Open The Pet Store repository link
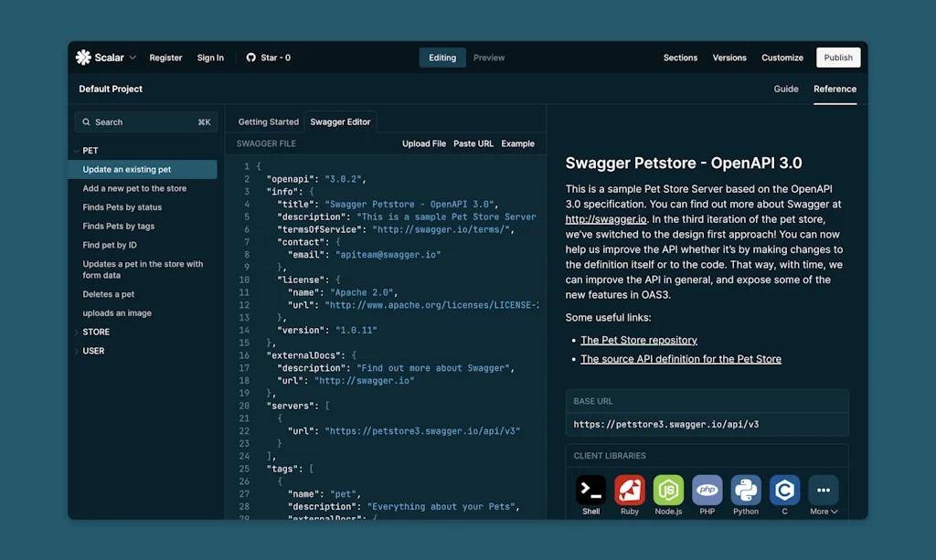The width and height of the screenshot is (936, 560). click(x=638, y=340)
